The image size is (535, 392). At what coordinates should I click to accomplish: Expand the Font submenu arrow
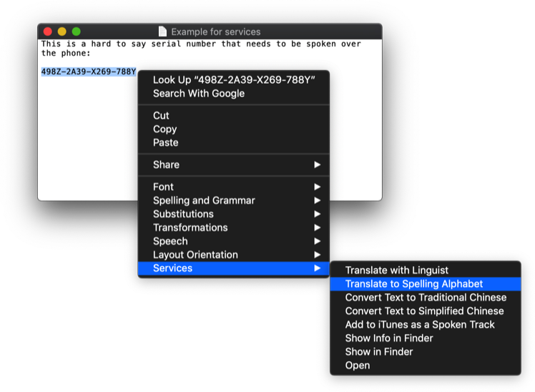point(318,187)
